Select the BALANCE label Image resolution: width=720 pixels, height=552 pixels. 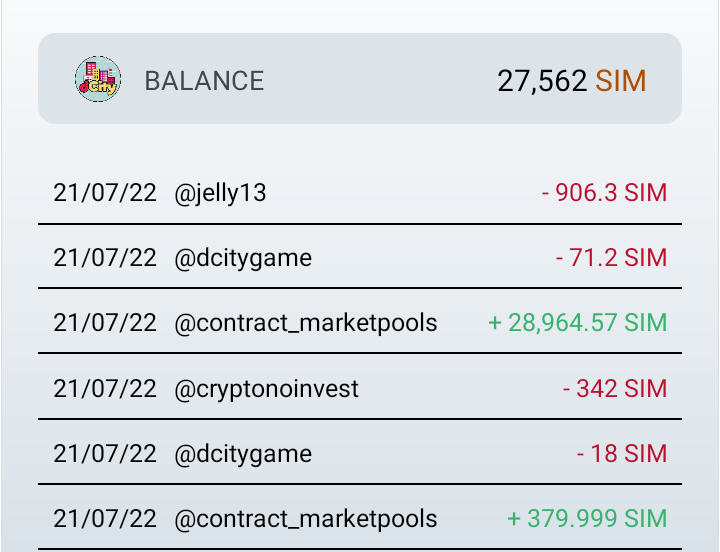pos(204,81)
